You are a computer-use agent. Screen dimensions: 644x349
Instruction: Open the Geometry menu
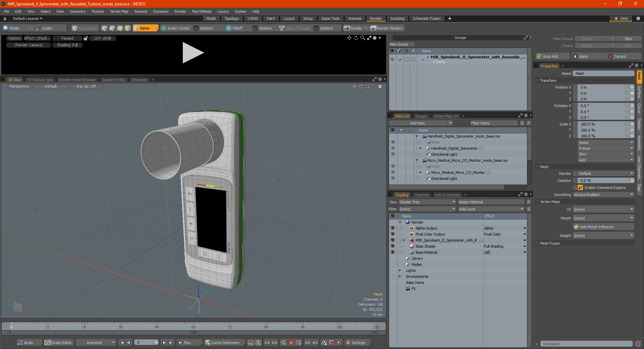point(77,11)
